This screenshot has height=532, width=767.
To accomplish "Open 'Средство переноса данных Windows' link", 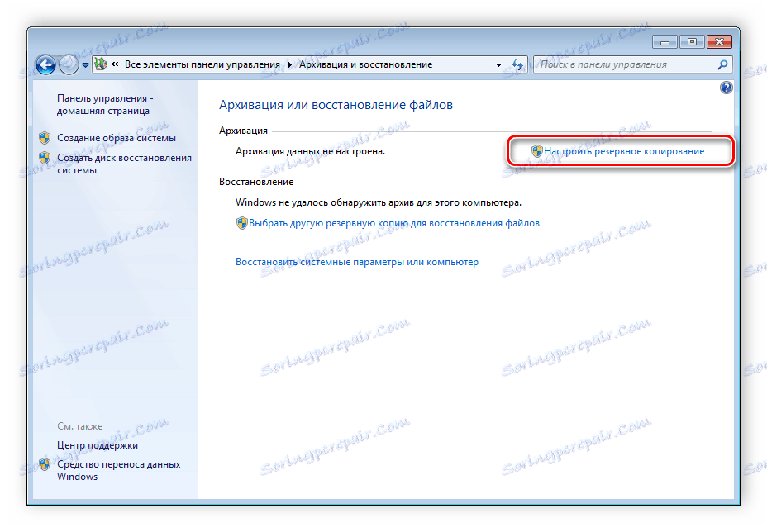I will [118, 470].
